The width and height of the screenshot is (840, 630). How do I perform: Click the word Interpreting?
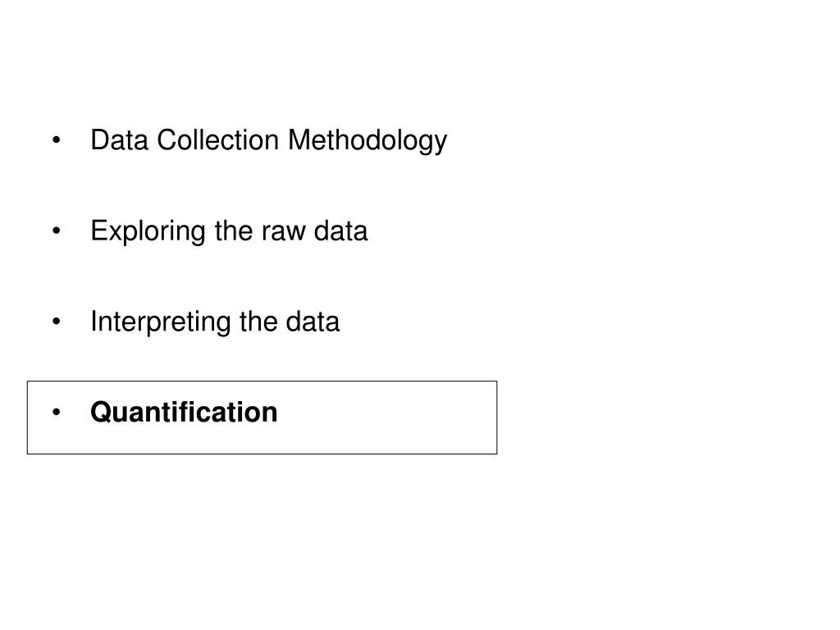(x=161, y=322)
